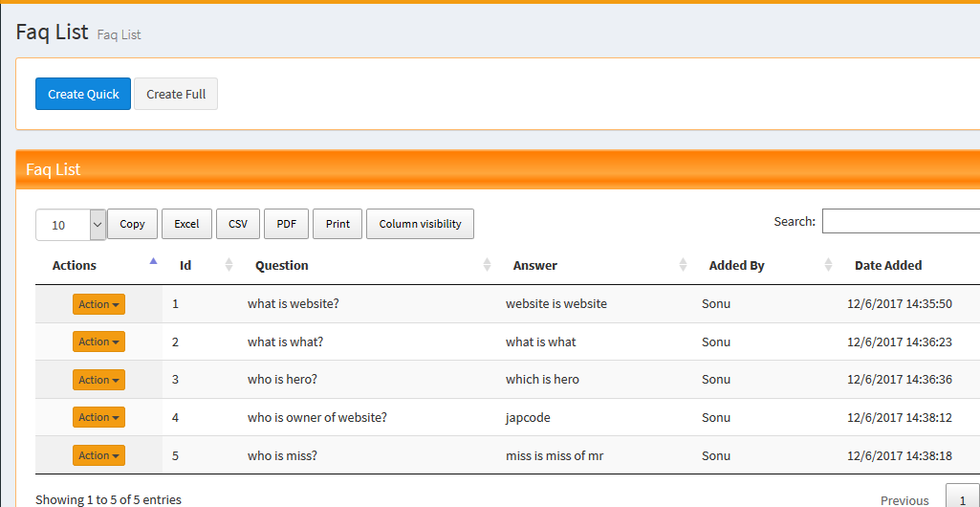Sort by Added By column icon
The image size is (980, 507).
pos(826,265)
